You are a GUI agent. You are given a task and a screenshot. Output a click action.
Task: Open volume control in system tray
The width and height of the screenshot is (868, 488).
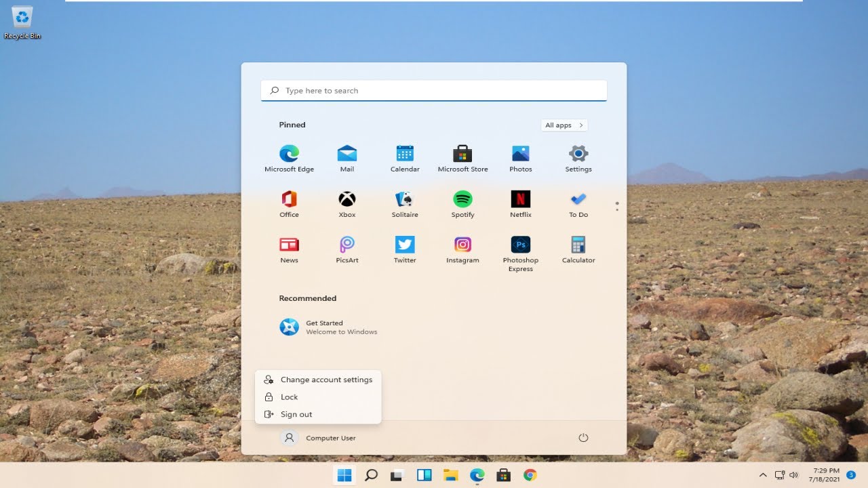794,475
